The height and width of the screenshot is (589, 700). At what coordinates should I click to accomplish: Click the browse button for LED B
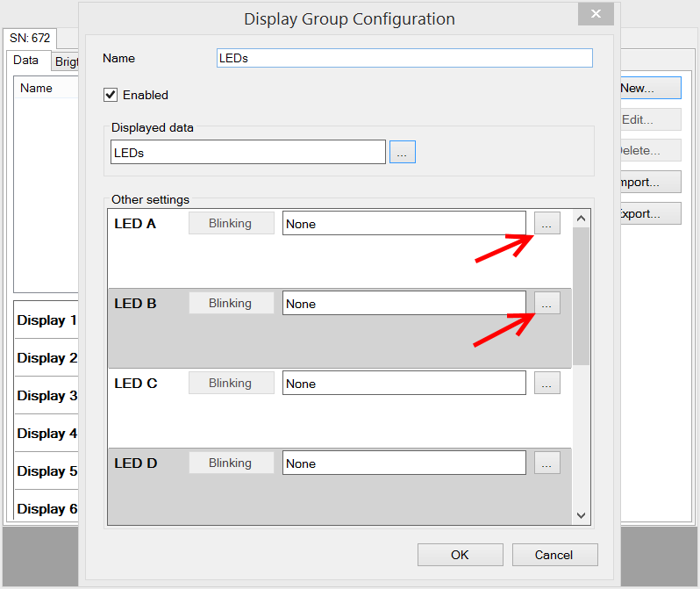point(546,304)
